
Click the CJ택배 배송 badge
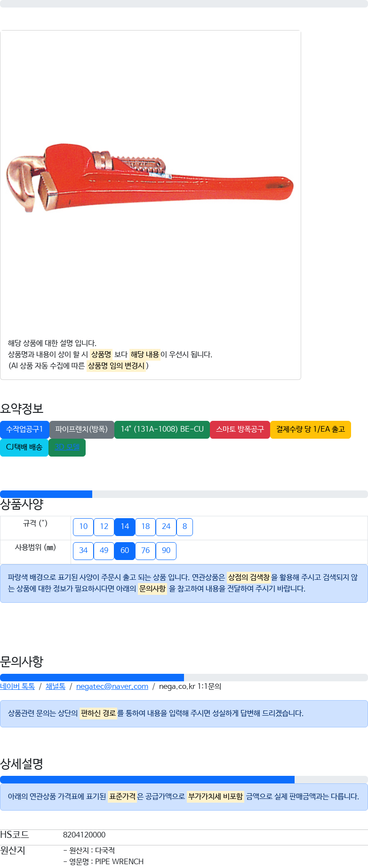point(24,447)
